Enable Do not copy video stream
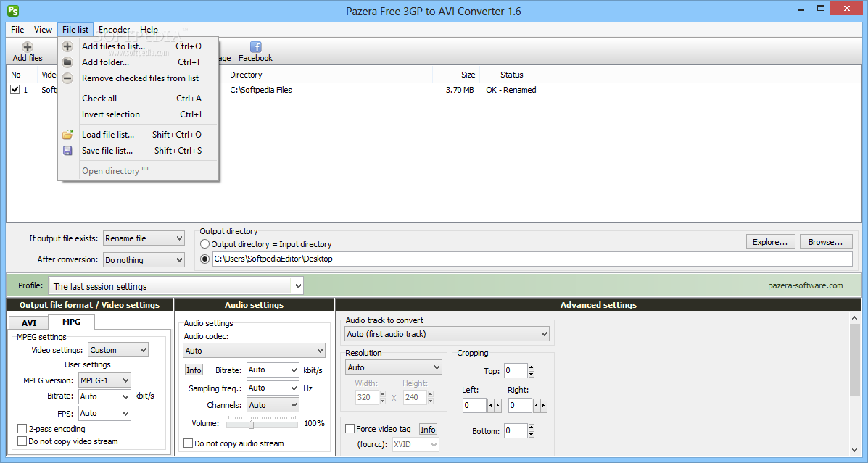 [22, 441]
